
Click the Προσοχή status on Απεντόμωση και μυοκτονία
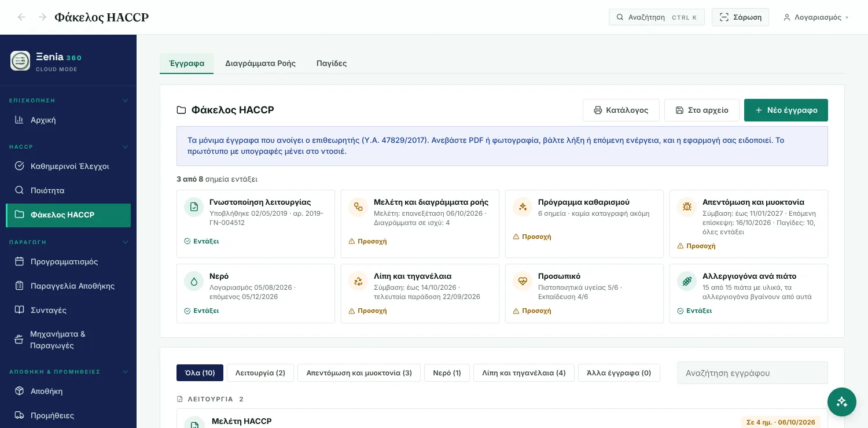click(696, 246)
